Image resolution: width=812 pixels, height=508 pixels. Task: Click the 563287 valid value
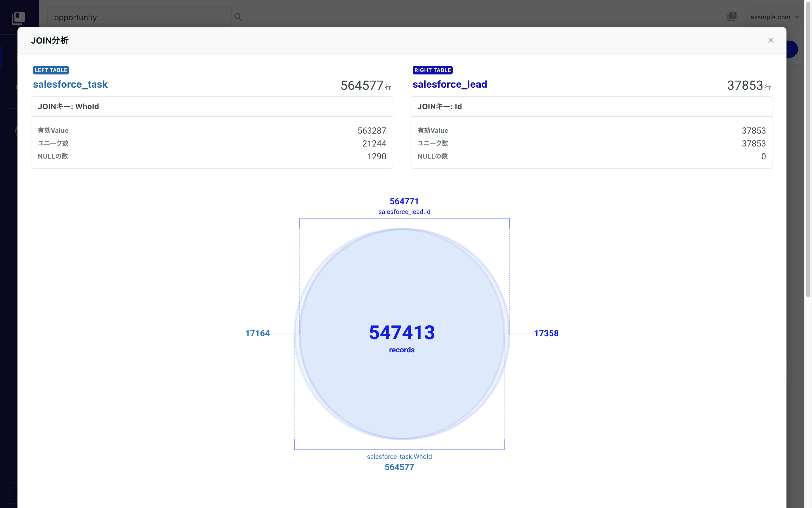372,130
